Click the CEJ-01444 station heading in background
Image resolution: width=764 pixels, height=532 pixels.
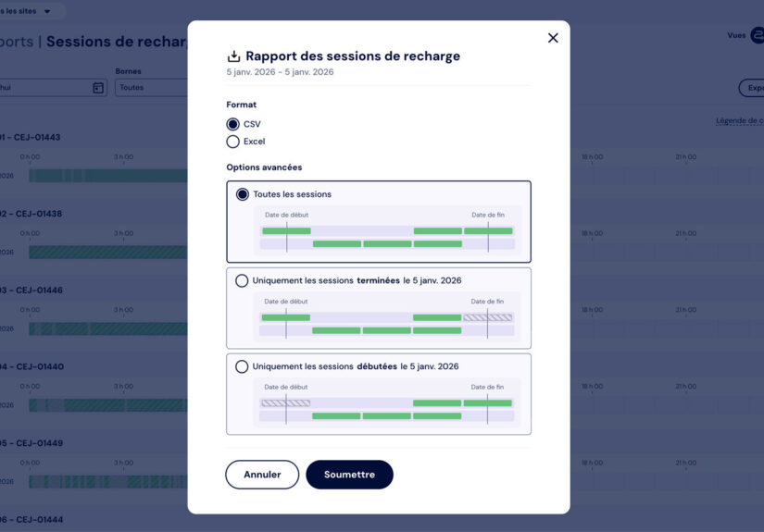31,519
